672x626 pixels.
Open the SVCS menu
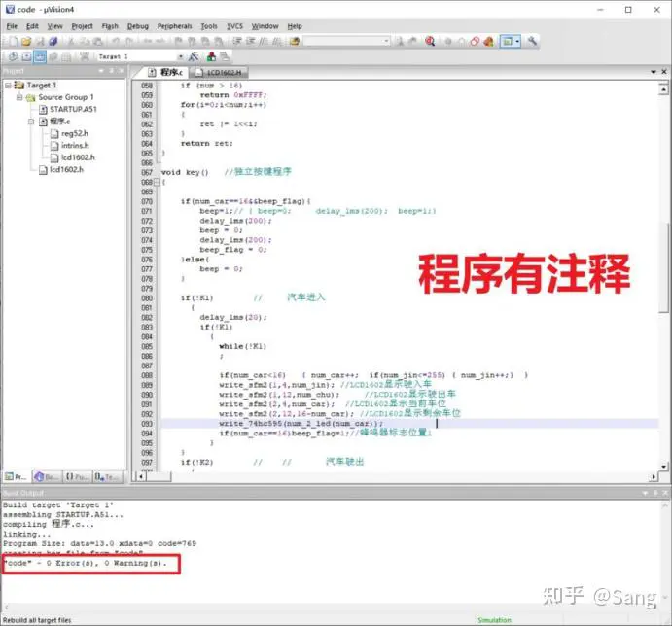pyautogui.click(x=234, y=26)
